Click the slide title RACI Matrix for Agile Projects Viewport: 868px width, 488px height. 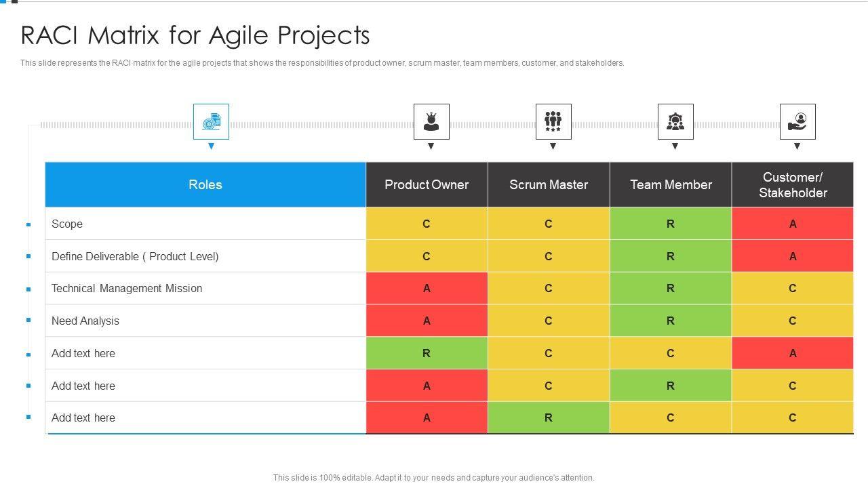point(195,35)
